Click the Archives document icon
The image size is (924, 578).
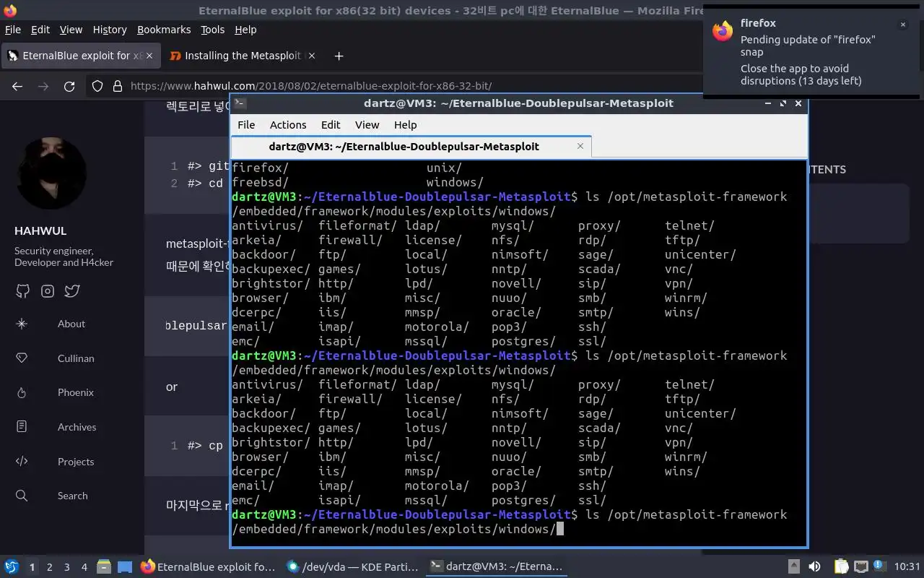pyautogui.click(x=22, y=427)
